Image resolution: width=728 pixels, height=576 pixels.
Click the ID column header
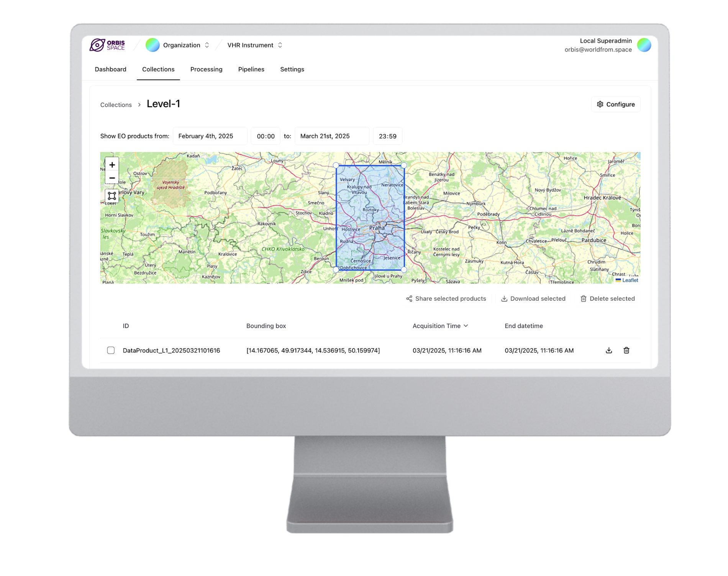pyautogui.click(x=126, y=326)
